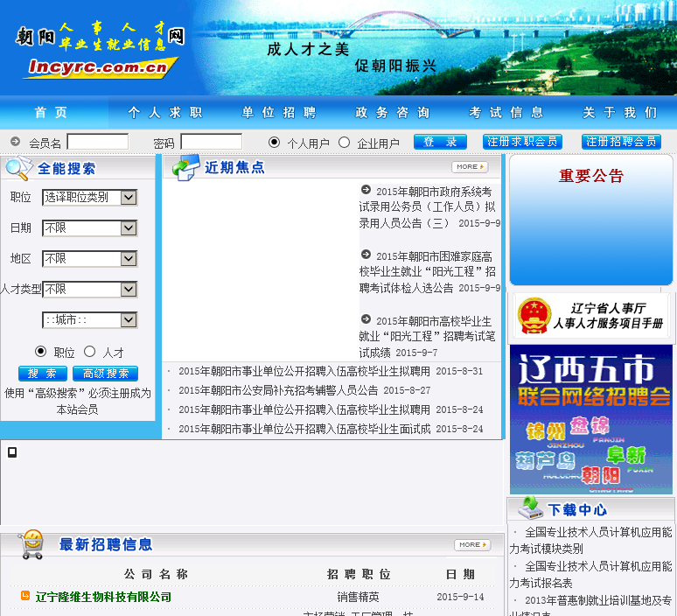Open 考试信息 navigation item

tap(506, 112)
